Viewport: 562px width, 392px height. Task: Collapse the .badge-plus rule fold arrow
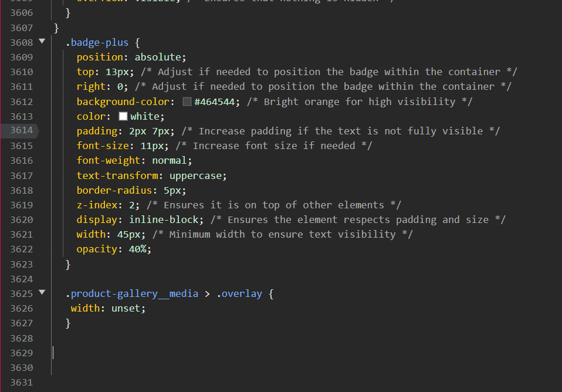pyautogui.click(x=42, y=41)
